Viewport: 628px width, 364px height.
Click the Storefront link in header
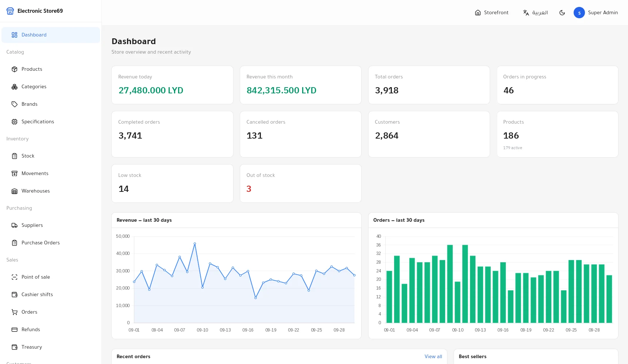point(492,13)
